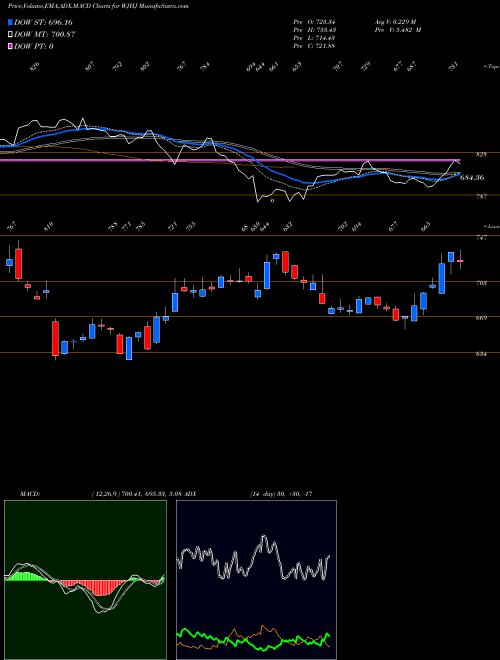The width and height of the screenshot is (500, 660).
Task: Click the '<Lows' row label
Action: [491, 226]
